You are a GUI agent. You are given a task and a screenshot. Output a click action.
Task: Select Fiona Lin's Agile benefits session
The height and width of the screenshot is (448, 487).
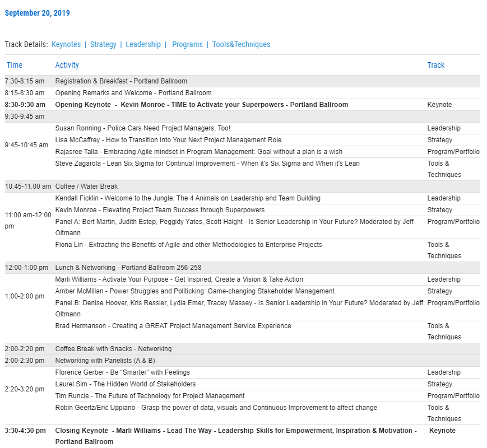pyautogui.click(x=188, y=245)
